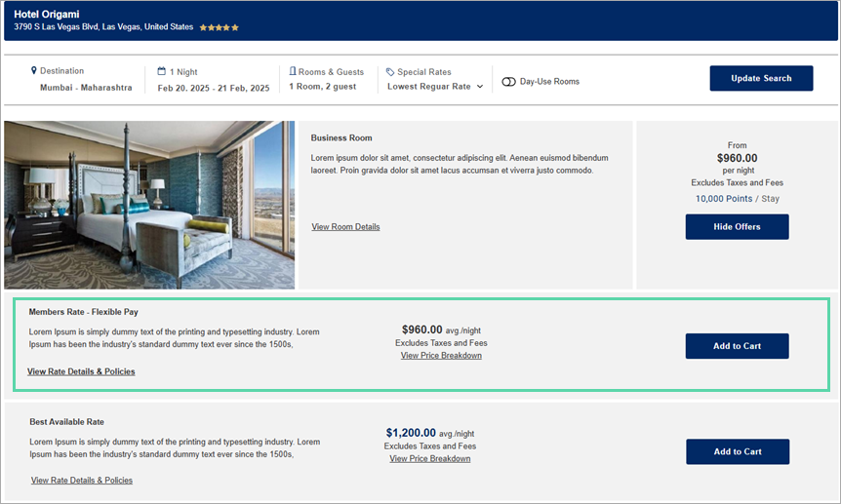This screenshot has width=841, height=504.
Task: Open View Price Breakdown under $960.00
Action: (x=441, y=356)
